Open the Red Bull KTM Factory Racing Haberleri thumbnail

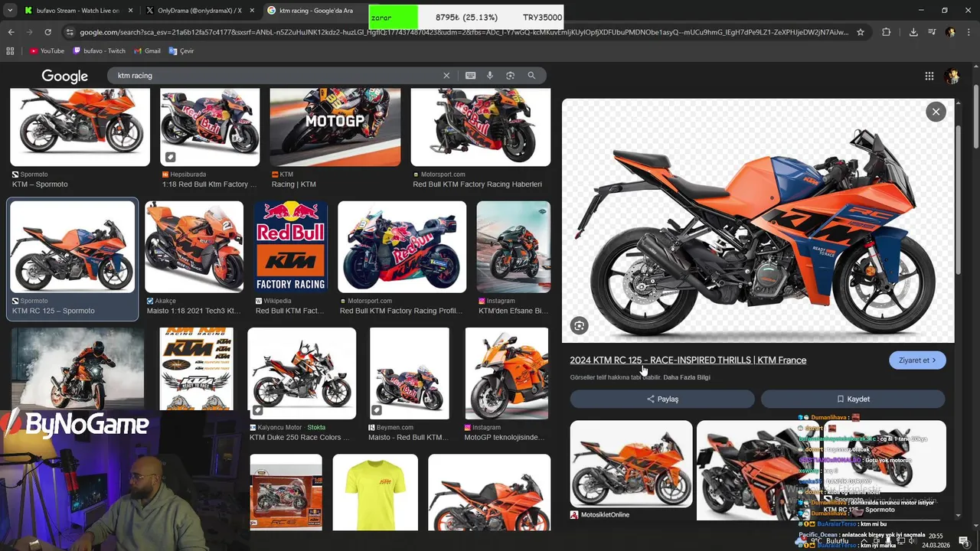(x=480, y=127)
